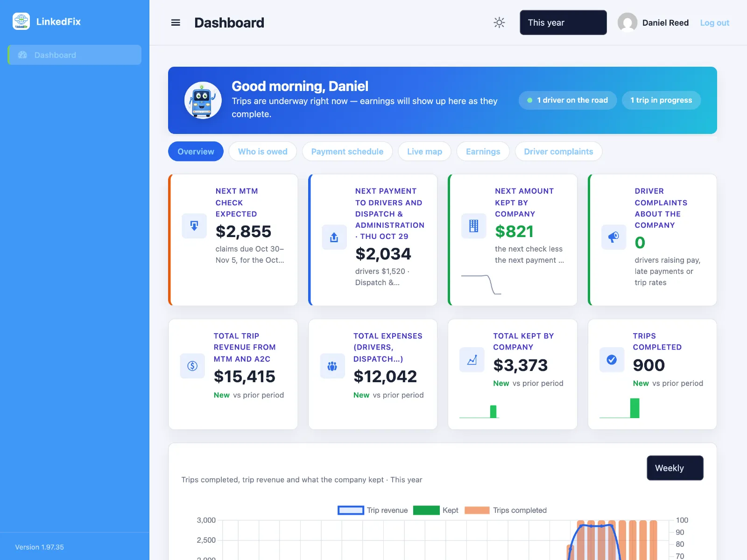Click the $3,373 total kept value

click(x=521, y=365)
